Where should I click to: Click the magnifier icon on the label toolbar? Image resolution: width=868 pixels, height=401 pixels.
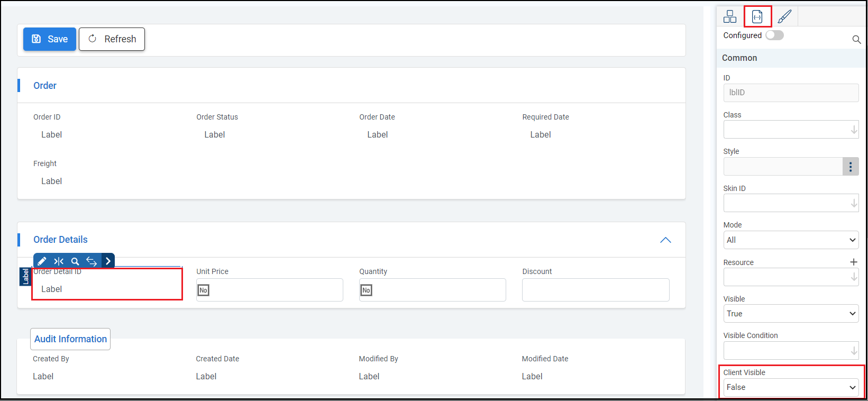pos(75,261)
